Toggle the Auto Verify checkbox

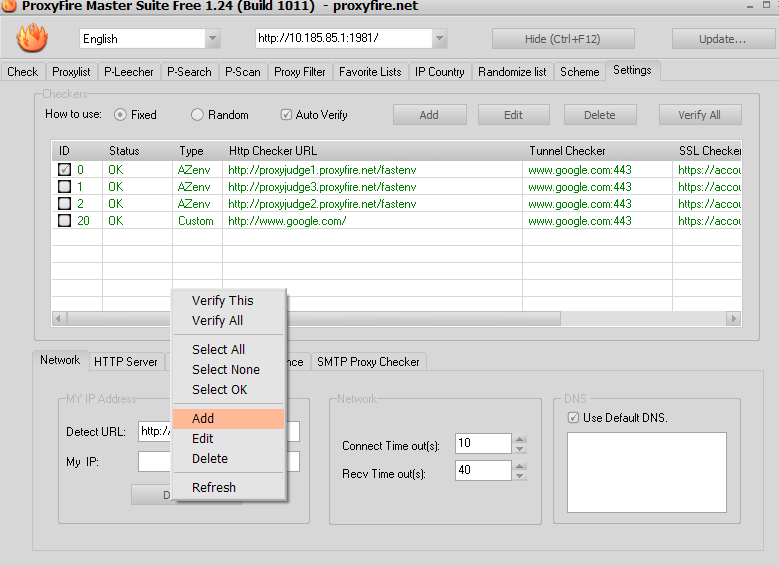[x=286, y=115]
